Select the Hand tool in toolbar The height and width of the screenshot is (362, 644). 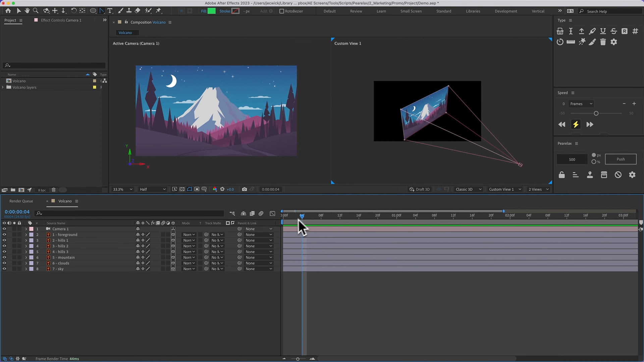(x=27, y=11)
